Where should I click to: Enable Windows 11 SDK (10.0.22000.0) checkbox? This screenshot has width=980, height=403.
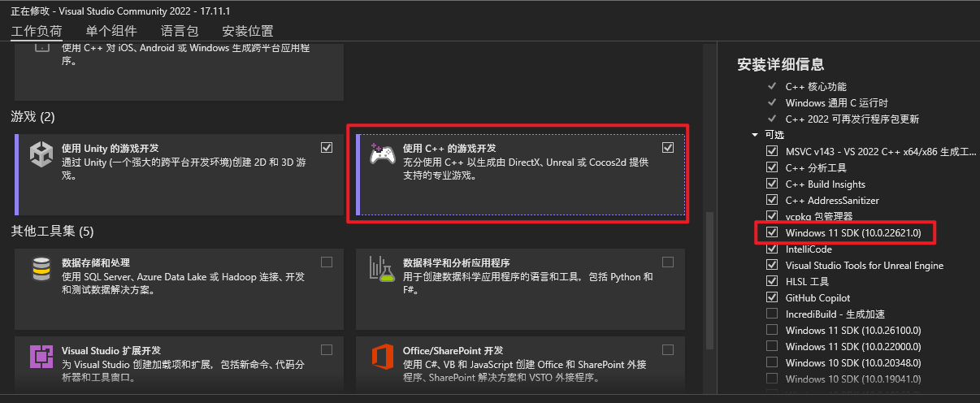coord(772,347)
